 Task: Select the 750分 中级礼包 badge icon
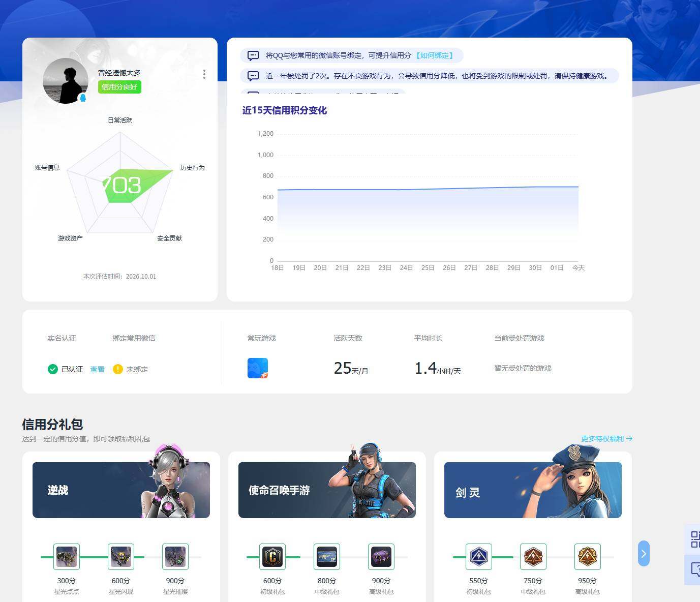click(x=533, y=557)
